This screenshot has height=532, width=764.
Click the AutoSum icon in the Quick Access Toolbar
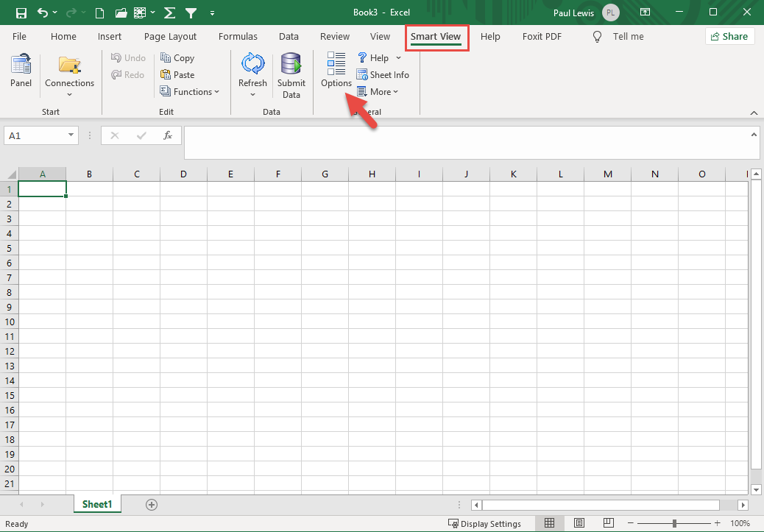(x=170, y=13)
